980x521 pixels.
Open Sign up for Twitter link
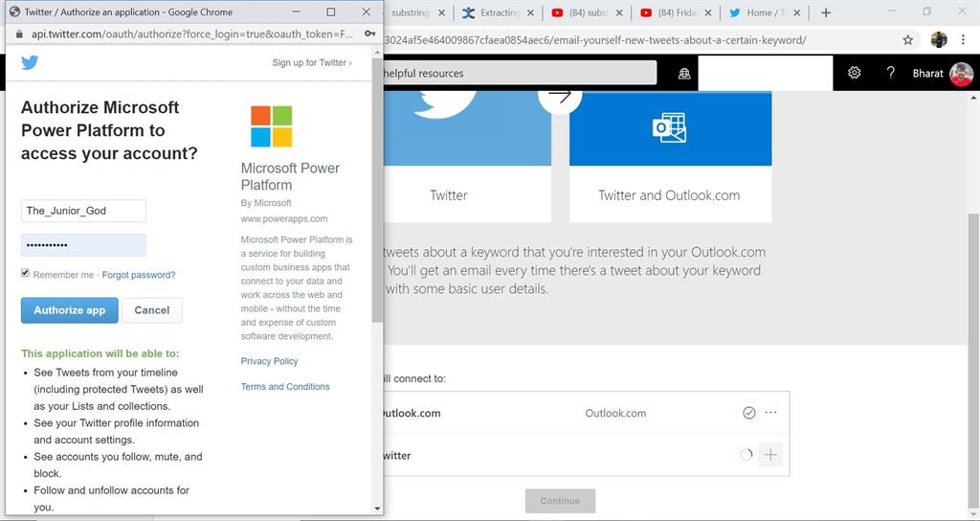click(x=312, y=62)
